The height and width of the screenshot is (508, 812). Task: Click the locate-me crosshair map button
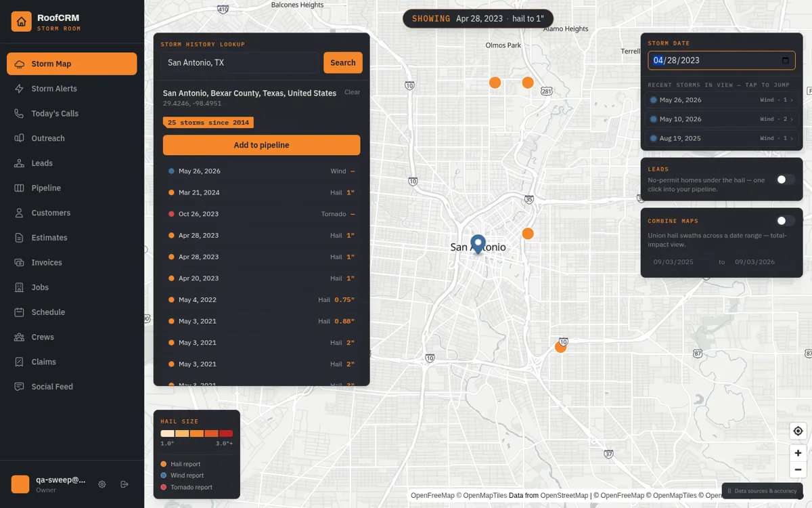tap(798, 431)
